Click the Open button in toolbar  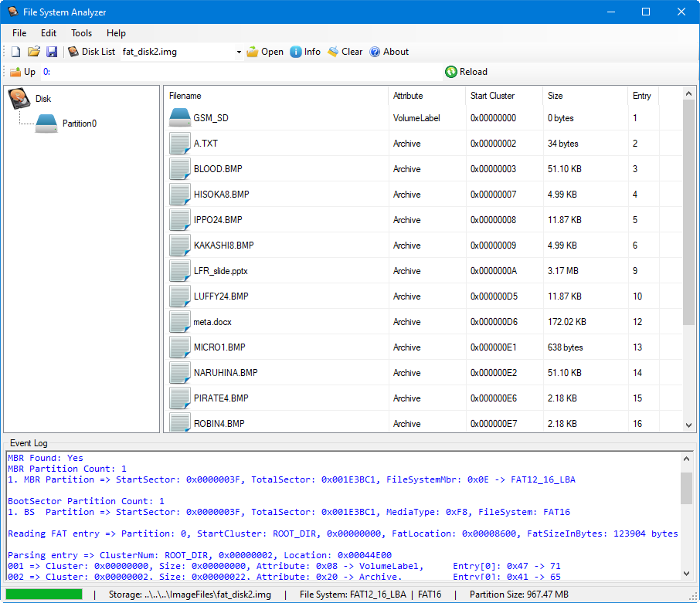[x=265, y=52]
